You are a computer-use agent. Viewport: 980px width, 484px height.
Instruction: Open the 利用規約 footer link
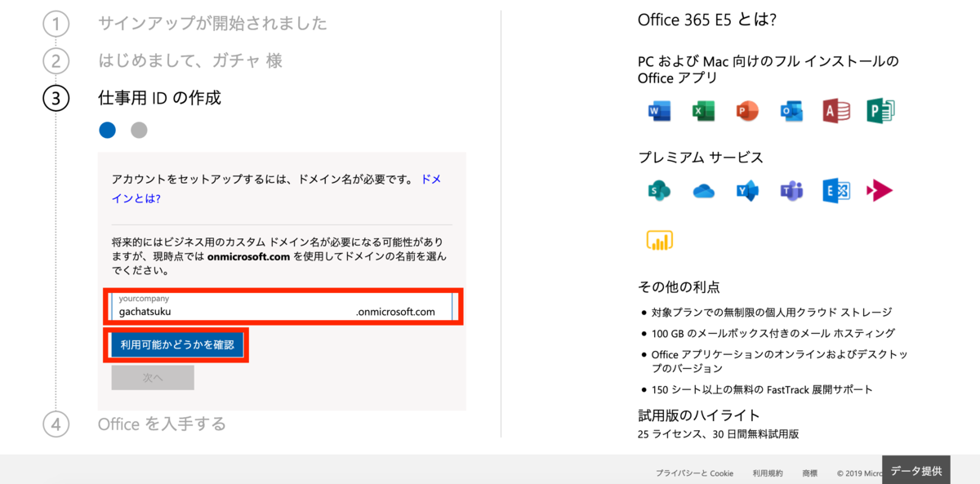(x=768, y=473)
